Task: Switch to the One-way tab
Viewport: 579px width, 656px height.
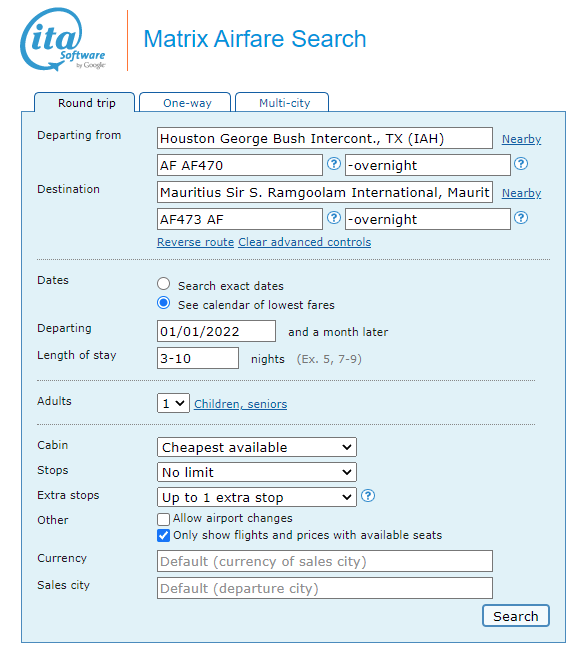Action: pyautogui.click(x=185, y=102)
